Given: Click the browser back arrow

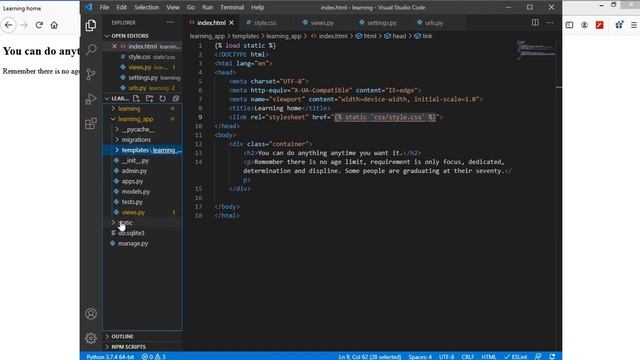Looking at the screenshot, I should click(9, 25).
